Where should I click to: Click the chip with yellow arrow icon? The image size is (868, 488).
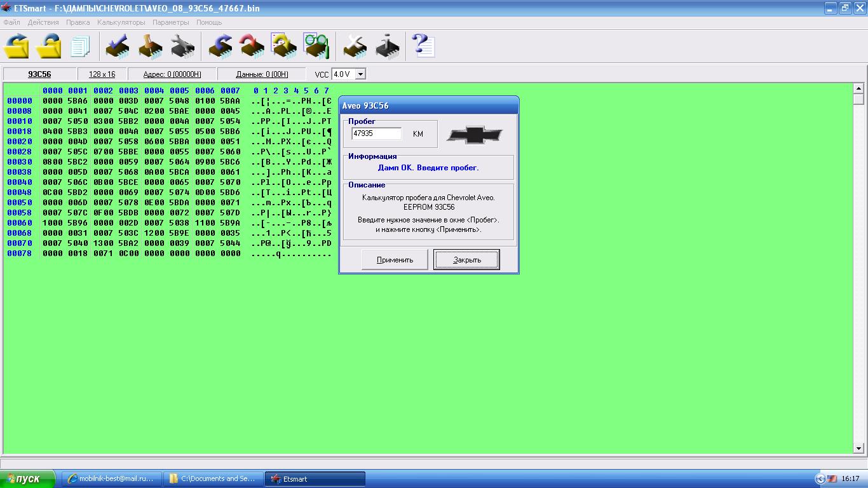pos(284,46)
